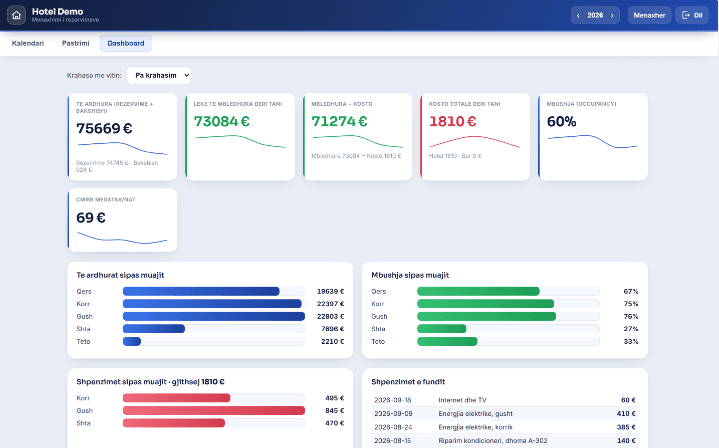This screenshot has width=719, height=448.
Task: Click the Energjia elektrike, korrik expense row
Action: [x=505, y=427]
